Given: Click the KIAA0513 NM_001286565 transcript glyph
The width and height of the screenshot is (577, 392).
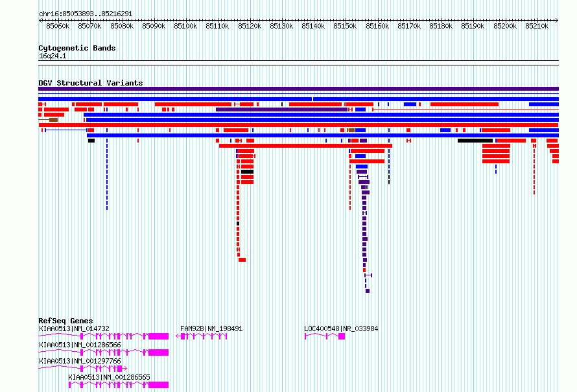Looking at the screenshot, I should (119, 385).
